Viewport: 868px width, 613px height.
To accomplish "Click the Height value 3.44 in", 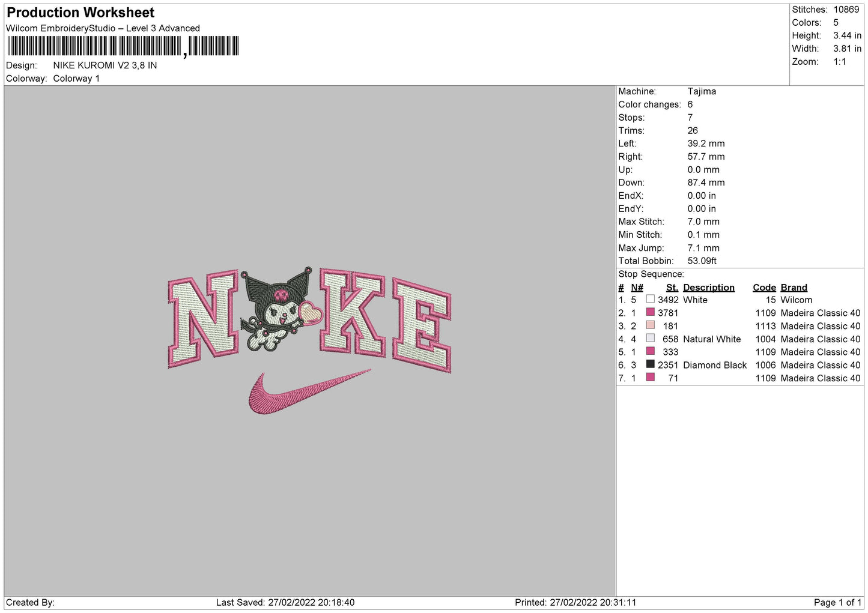I will (x=847, y=36).
